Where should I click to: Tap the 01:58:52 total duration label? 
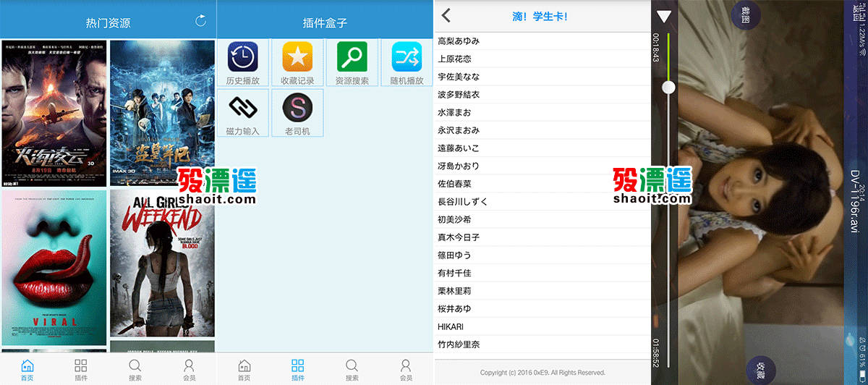655,352
